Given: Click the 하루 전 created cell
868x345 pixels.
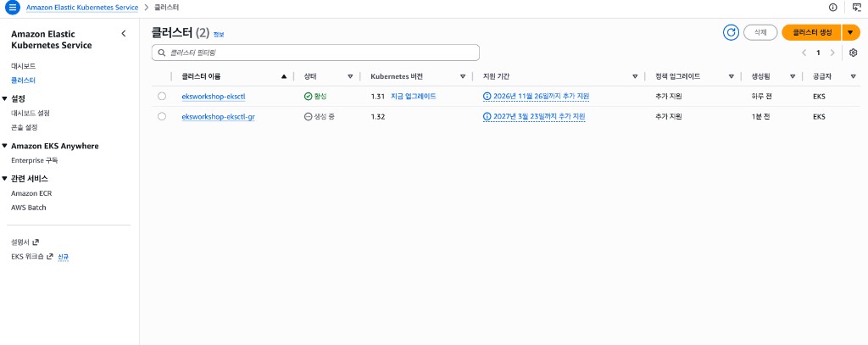Looking at the screenshot, I should (x=762, y=97).
